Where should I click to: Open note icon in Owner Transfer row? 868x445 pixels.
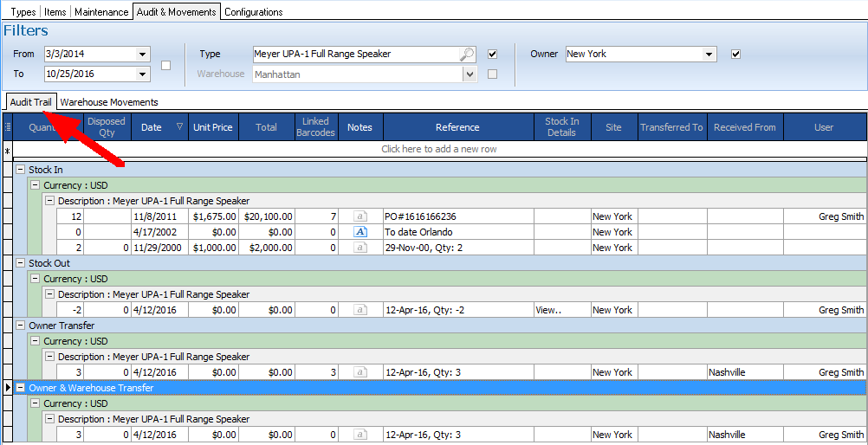pos(360,372)
